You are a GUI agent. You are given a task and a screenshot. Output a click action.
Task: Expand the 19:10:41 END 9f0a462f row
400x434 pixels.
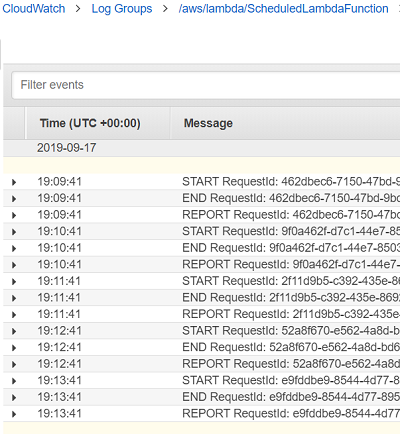(14, 248)
